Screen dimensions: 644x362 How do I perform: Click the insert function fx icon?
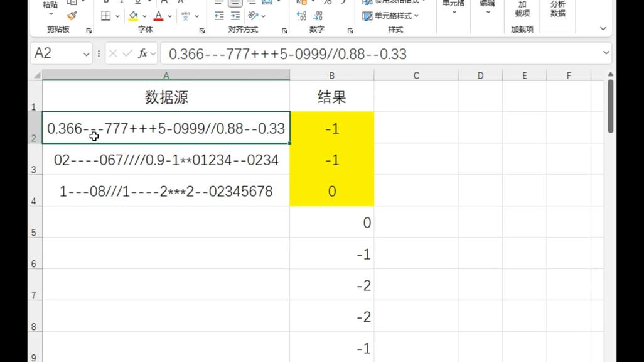(x=142, y=53)
